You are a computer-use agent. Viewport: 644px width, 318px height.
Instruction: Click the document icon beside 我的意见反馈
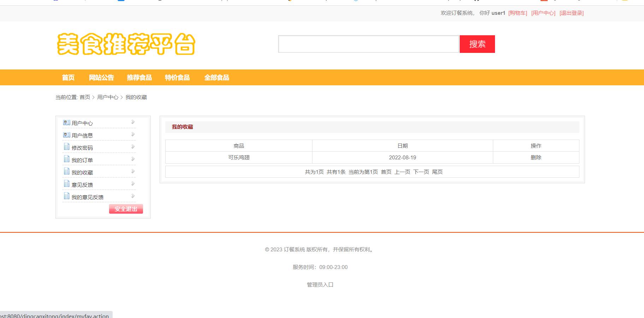(x=67, y=196)
